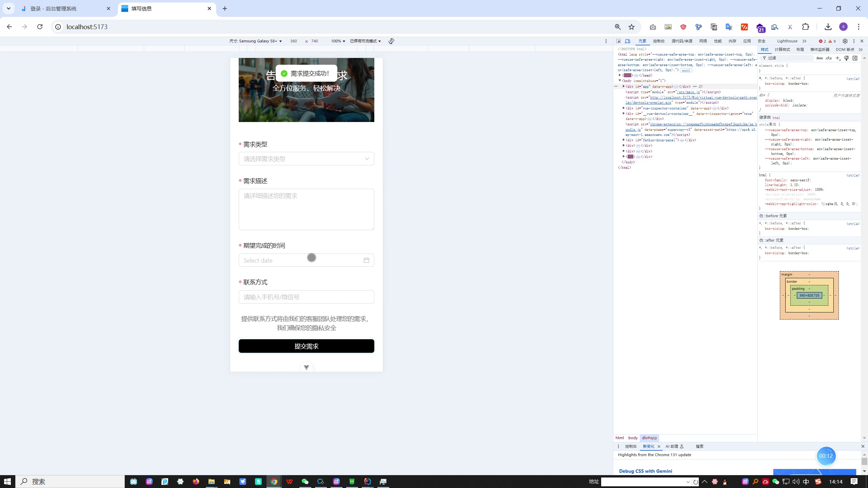Image resolution: width=868 pixels, height=488 pixels.
Task: Click the error count indicator showing 2
Action: coord(822,41)
